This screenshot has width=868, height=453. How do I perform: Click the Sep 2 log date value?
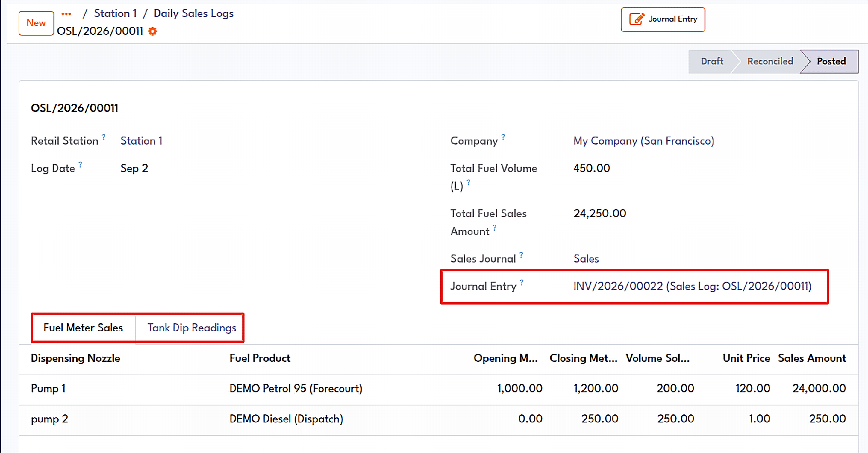pos(134,168)
